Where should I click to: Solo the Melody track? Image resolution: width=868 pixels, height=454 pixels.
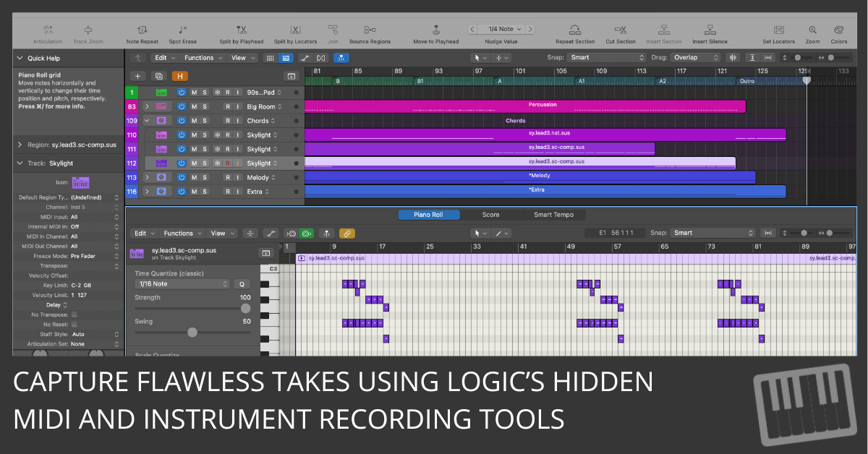[x=205, y=178]
